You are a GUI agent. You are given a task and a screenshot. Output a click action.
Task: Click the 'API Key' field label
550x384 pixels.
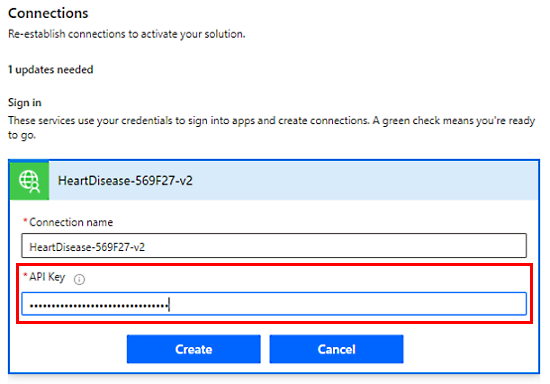(47, 277)
